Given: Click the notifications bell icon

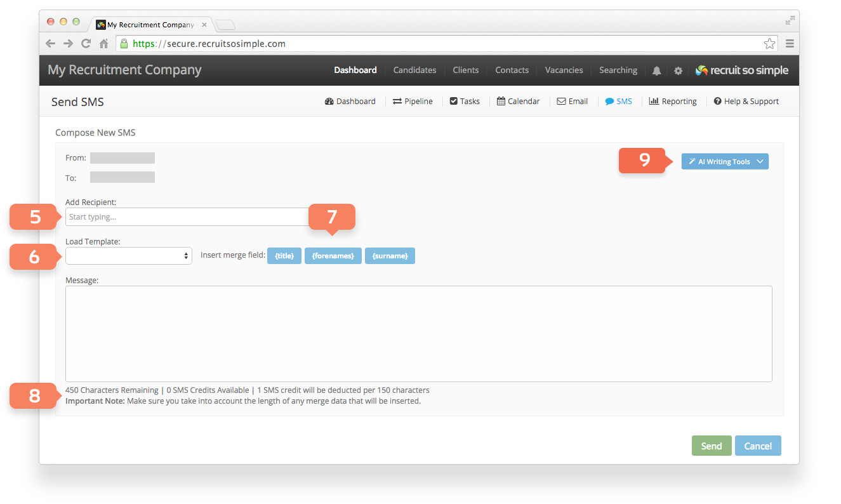Looking at the screenshot, I should pos(656,70).
